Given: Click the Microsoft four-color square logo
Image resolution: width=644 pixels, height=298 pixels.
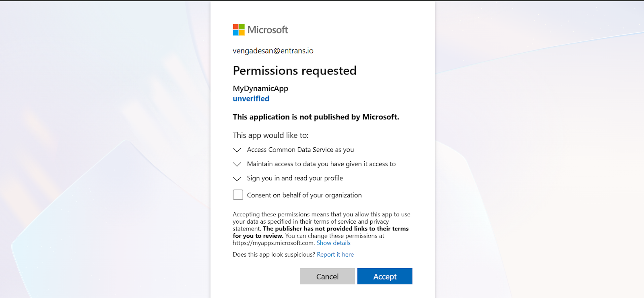Looking at the screenshot, I should 239,30.
